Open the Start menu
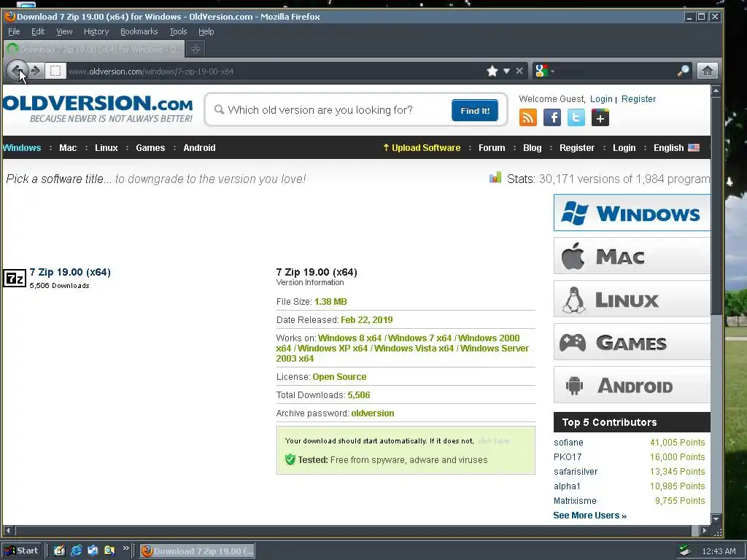 point(21,551)
